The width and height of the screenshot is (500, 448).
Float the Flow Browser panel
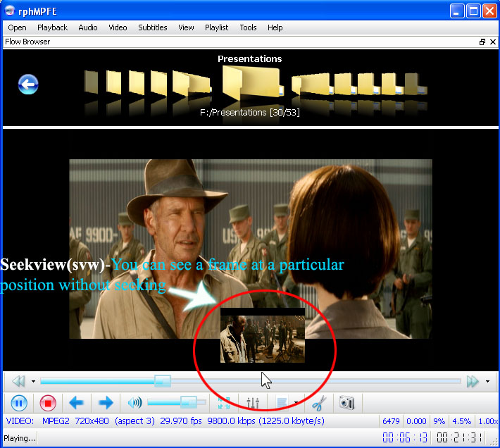pyautogui.click(x=482, y=42)
